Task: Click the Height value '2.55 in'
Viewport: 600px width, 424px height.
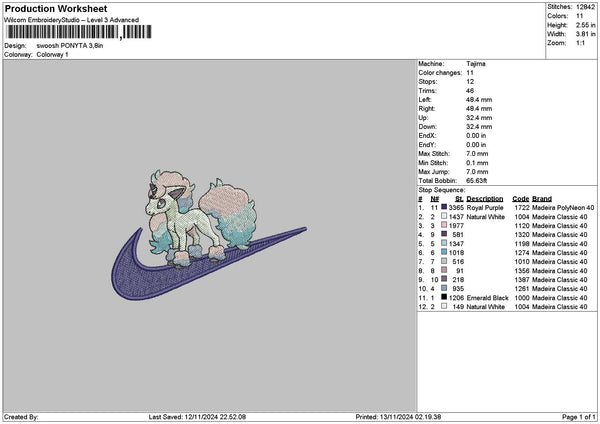Action: pos(585,25)
